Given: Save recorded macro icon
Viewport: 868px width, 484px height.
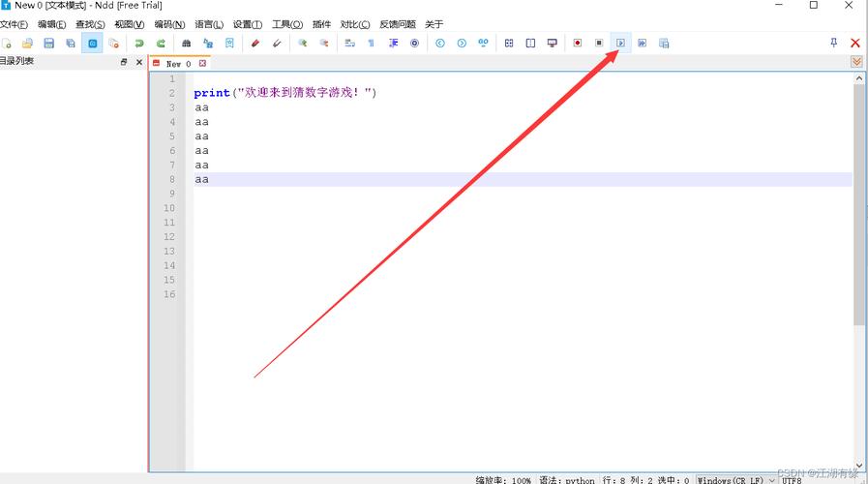Looking at the screenshot, I should [664, 44].
